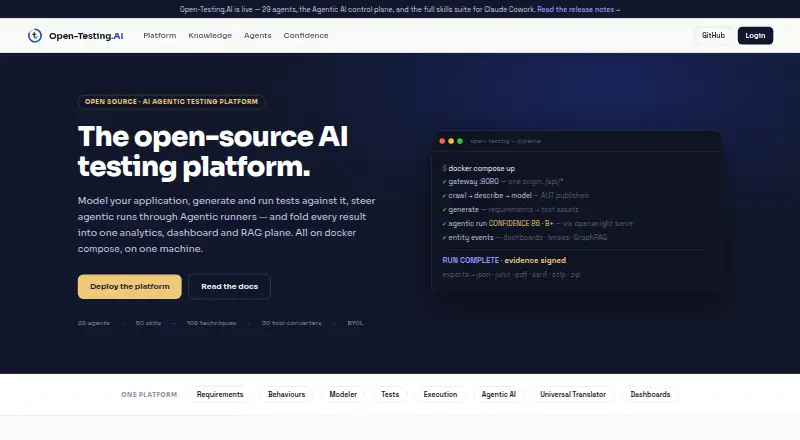800x440 pixels.
Task: Click the 'ONE PLATFORM' label
Action: [x=149, y=395]
